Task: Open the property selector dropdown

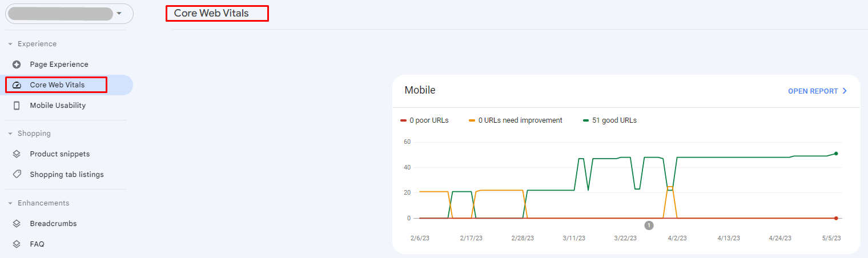Action: (119, 14)
